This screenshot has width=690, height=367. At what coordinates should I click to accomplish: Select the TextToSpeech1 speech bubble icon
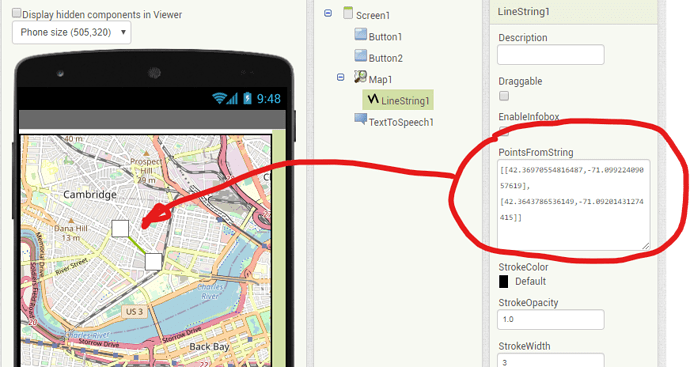pos(361,119)
